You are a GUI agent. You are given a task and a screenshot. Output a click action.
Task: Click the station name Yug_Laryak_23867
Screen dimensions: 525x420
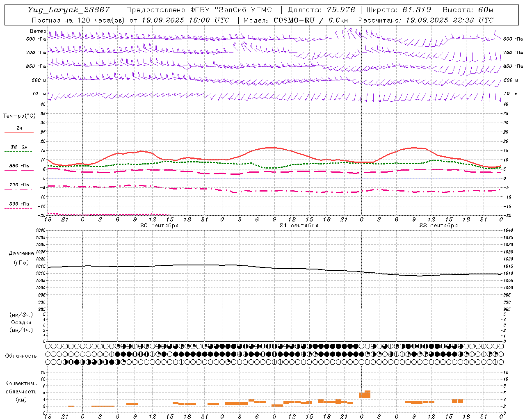coord(68,10)
